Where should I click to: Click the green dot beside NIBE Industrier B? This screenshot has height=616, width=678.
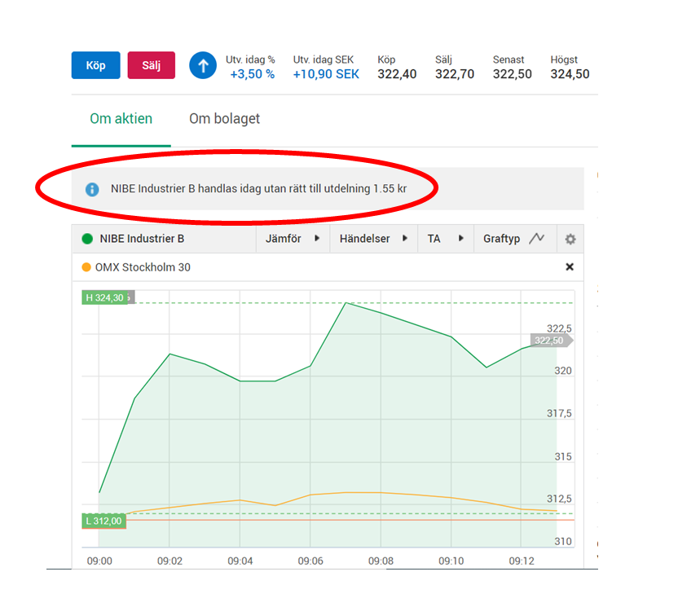87,239
